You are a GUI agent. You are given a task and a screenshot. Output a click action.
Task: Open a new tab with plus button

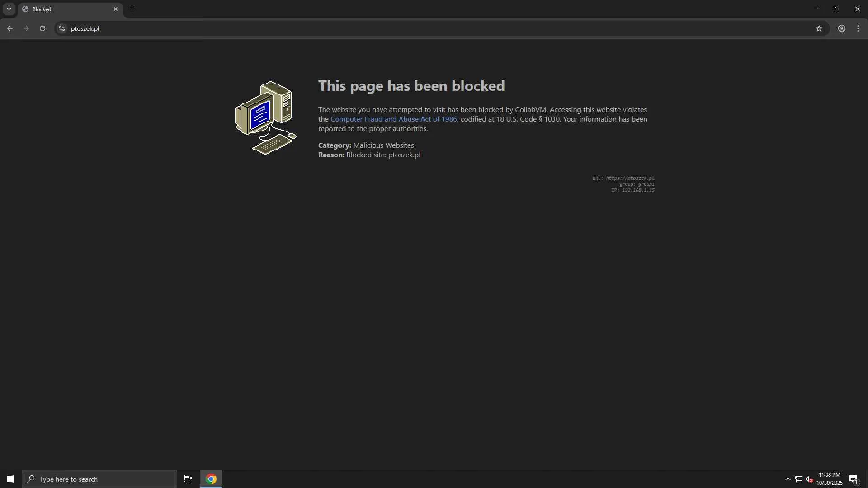132,9
